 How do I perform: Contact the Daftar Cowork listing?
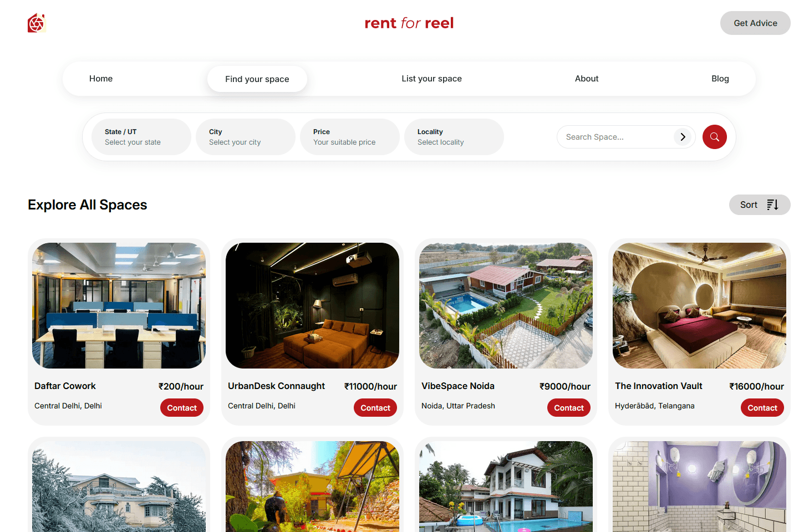pos(182,408)
